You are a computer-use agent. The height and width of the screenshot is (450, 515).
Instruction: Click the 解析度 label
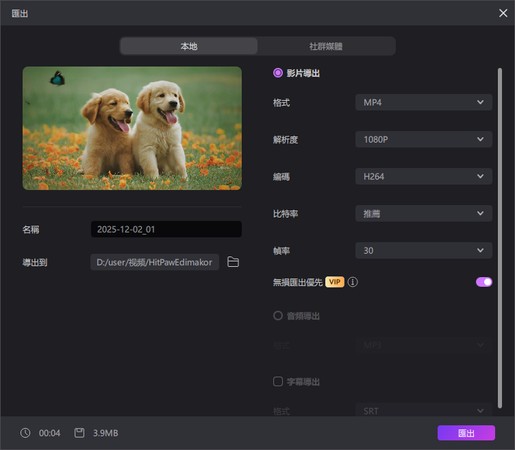[x=285, y=139]
